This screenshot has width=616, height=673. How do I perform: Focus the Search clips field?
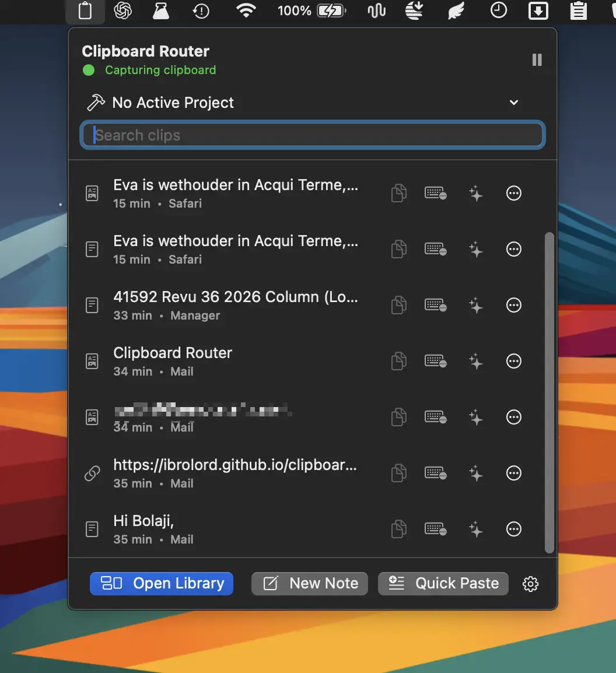pos(313,135)
